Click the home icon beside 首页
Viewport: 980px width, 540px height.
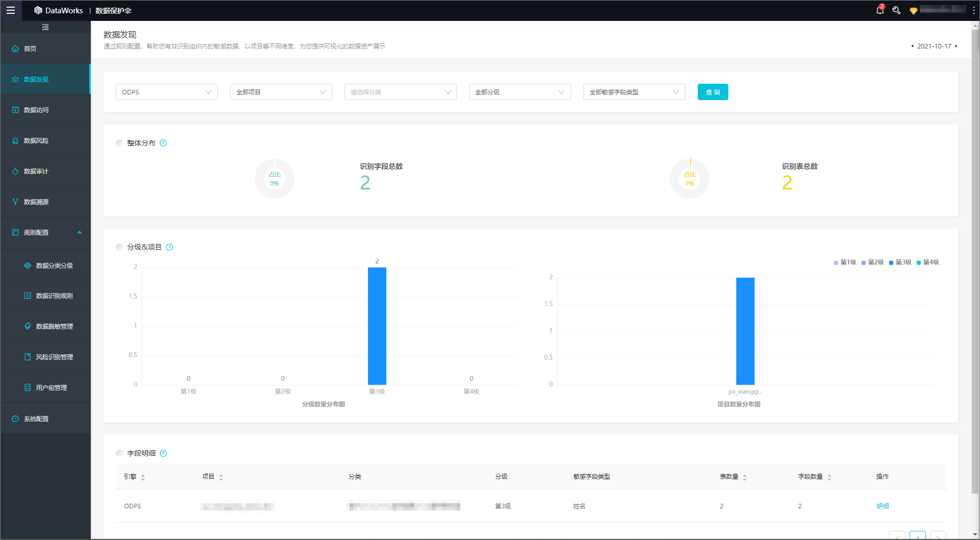point(15,48)
